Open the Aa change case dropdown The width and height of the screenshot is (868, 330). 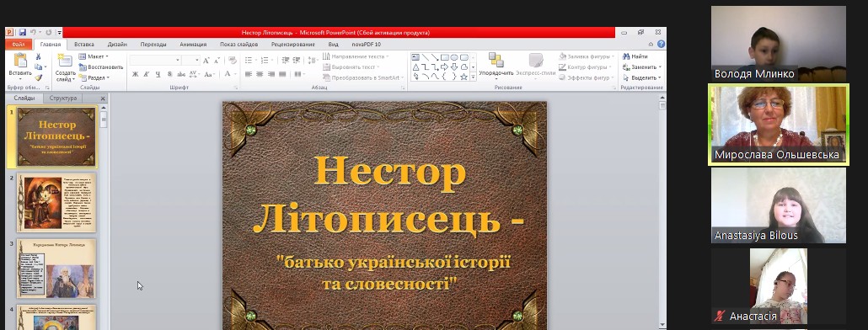[x=209, y=74]
